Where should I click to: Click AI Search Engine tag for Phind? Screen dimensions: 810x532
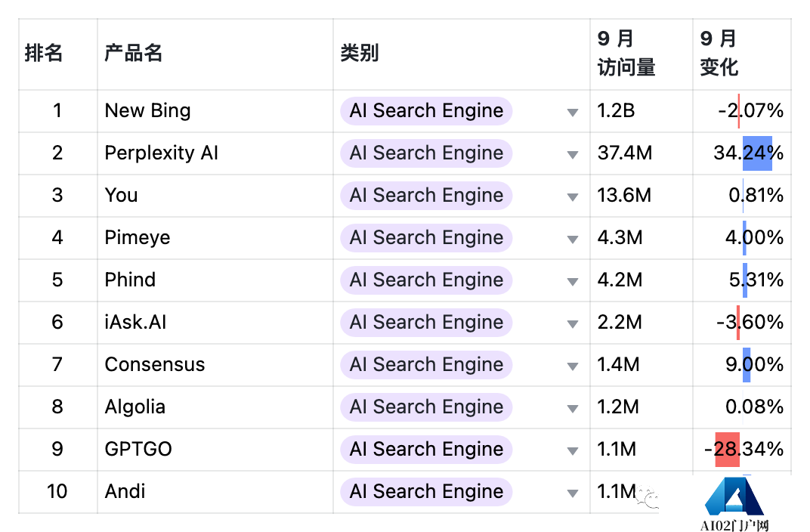[426, 280]
